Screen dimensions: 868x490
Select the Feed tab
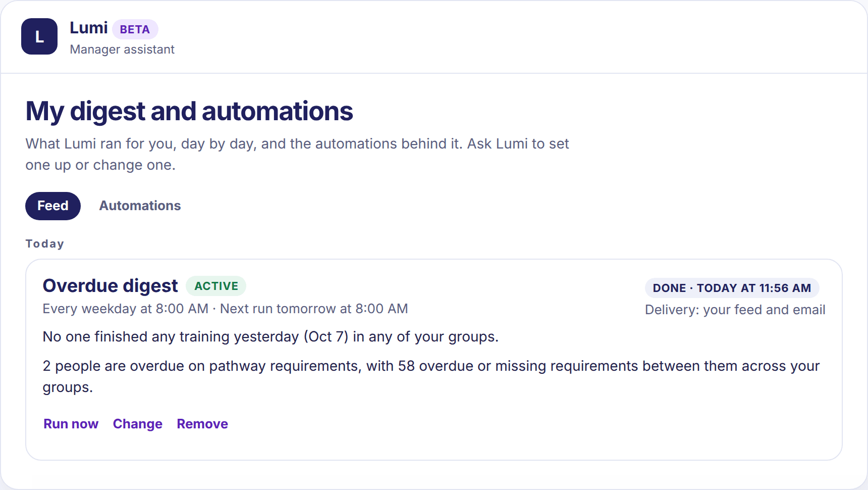[x=53, y=206]
